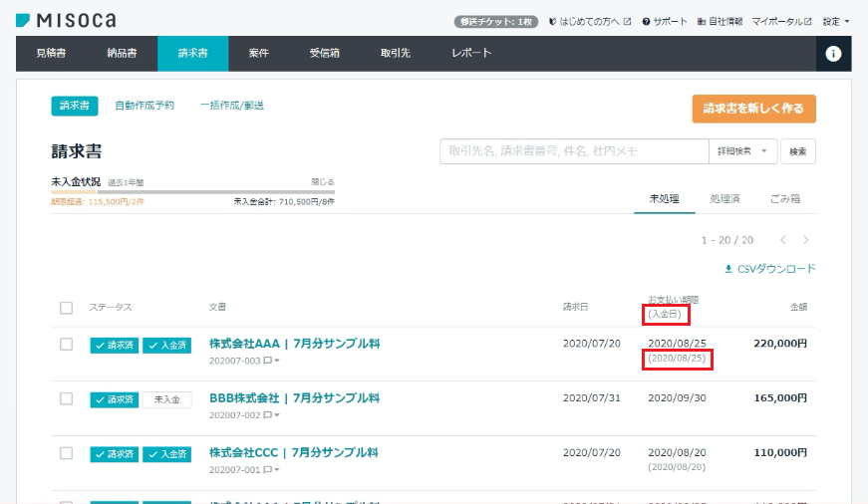868x504 pixels.
Task: Expand the 設定 dropdown menu
Action: point(836,22)
